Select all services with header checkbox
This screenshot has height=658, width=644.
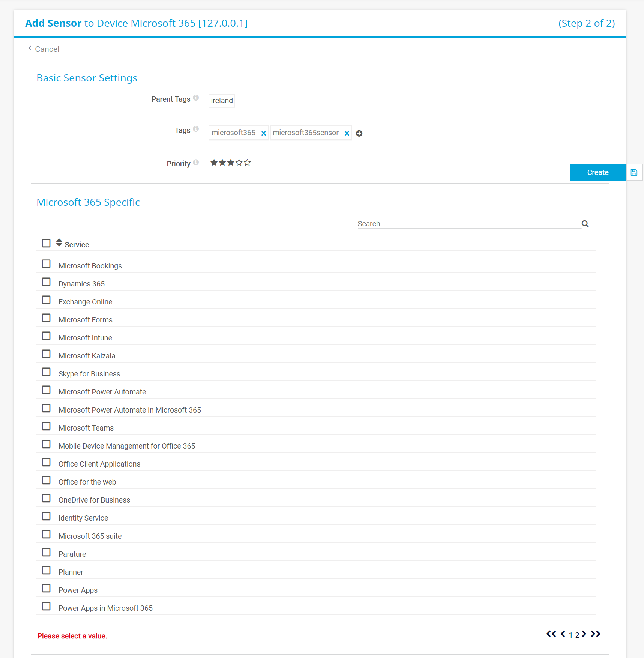pos(46,243)
